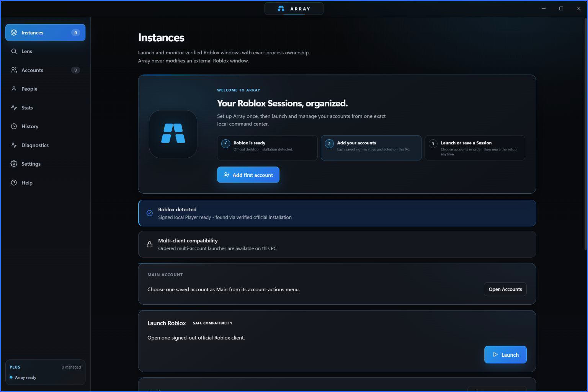Viewport: 588px width, 392px height.
Task: View the Stats page
Action: 45,108
